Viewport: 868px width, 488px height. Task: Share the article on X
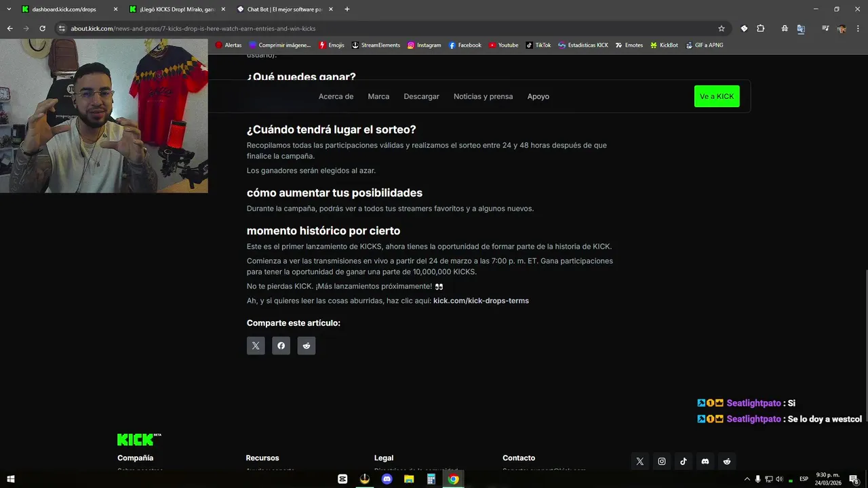point(256,346)
